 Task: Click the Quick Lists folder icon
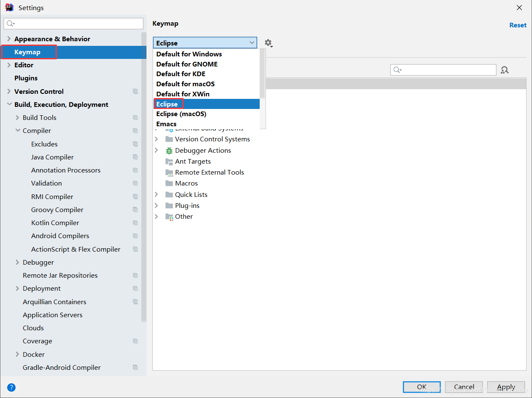coord(169,194)
